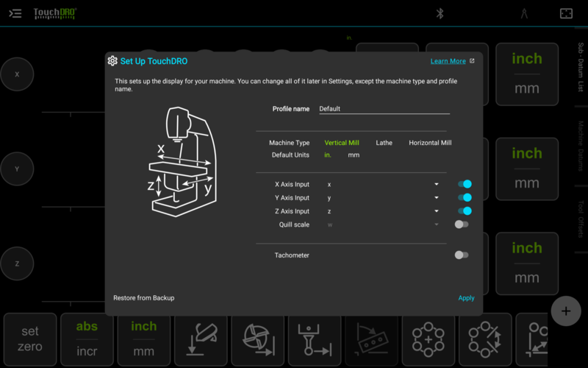
Task: Open the Machine Datums side tab
Action: tap(581, 146)
